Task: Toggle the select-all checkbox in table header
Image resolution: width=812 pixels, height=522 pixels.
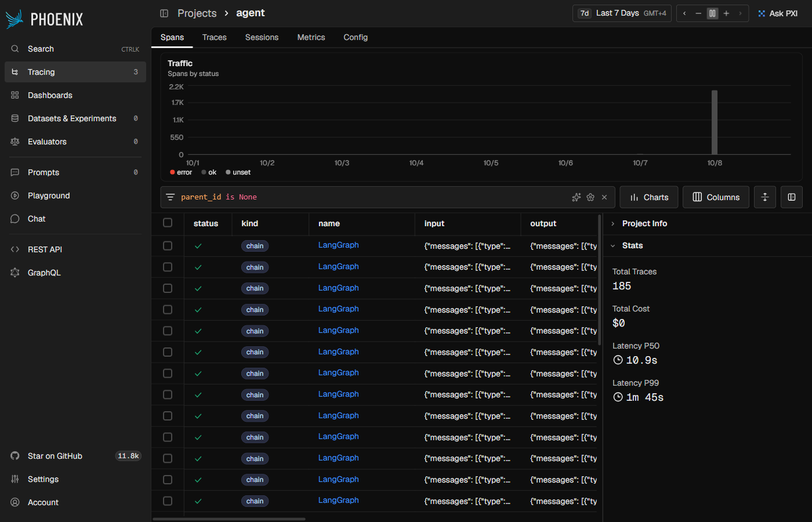Action: pos(168,223)
